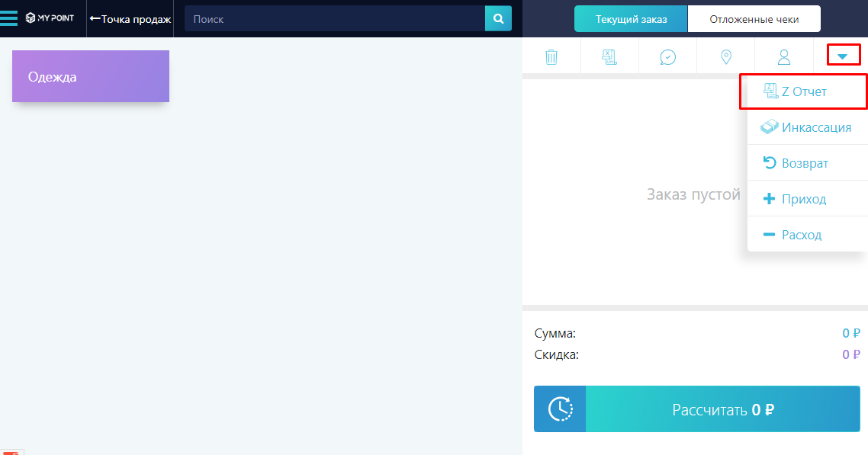This screenshot has width=868, height=455.
Task: Open the order comment icon
Action: point(667,57)
